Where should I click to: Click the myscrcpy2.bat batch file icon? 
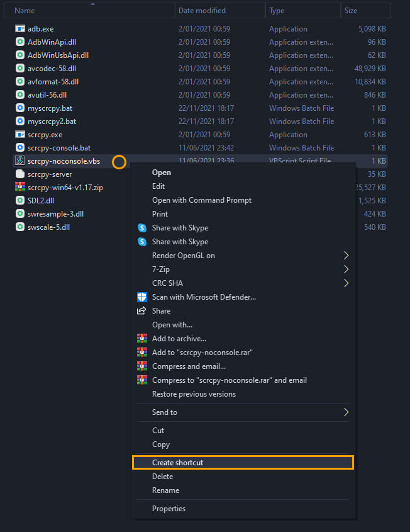click(x=20, y=121)
